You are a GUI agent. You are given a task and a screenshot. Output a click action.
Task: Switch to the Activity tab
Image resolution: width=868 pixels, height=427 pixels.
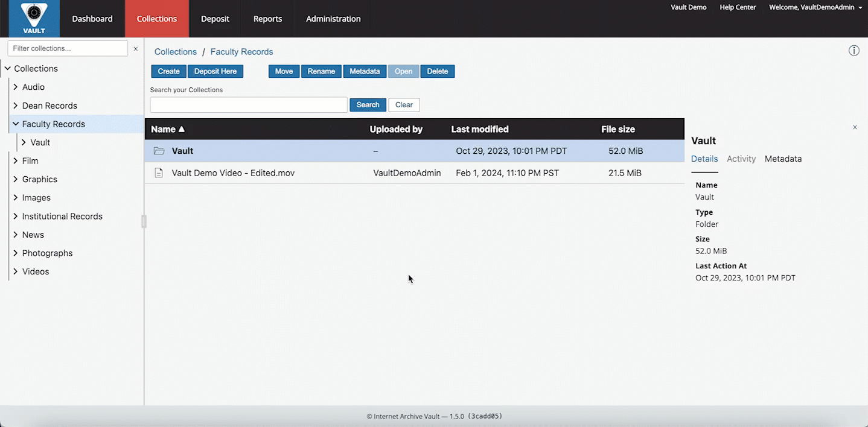pos(741,159)
